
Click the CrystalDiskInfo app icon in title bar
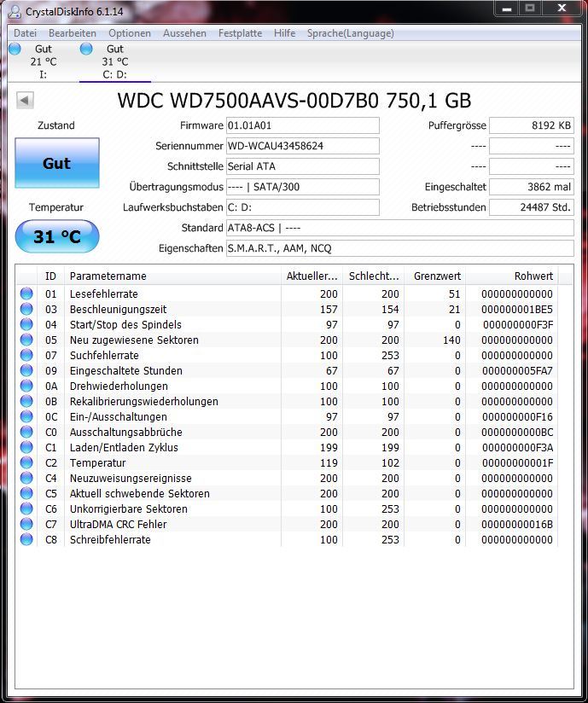tap(15, 12)
